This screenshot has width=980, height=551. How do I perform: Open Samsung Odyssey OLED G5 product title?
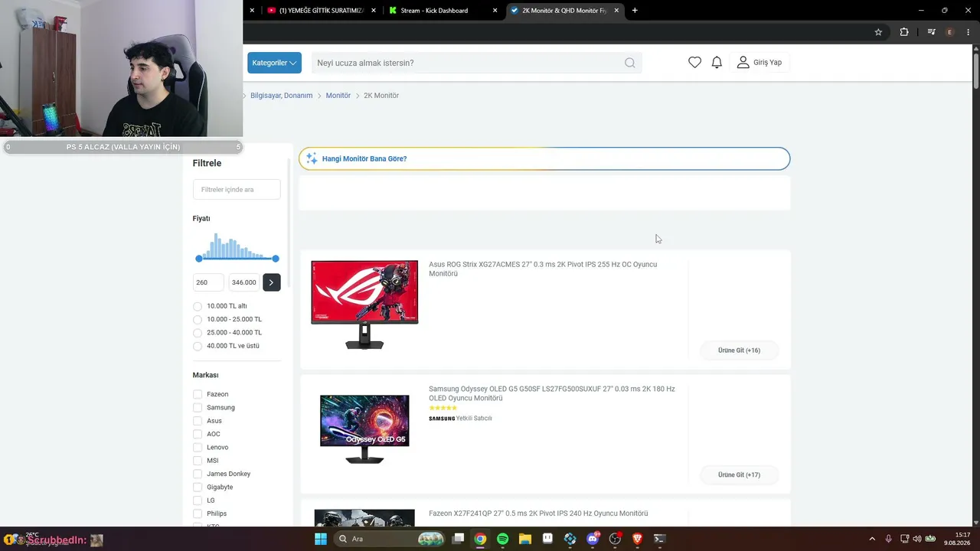pyautogui.click(x=552, y=393)
